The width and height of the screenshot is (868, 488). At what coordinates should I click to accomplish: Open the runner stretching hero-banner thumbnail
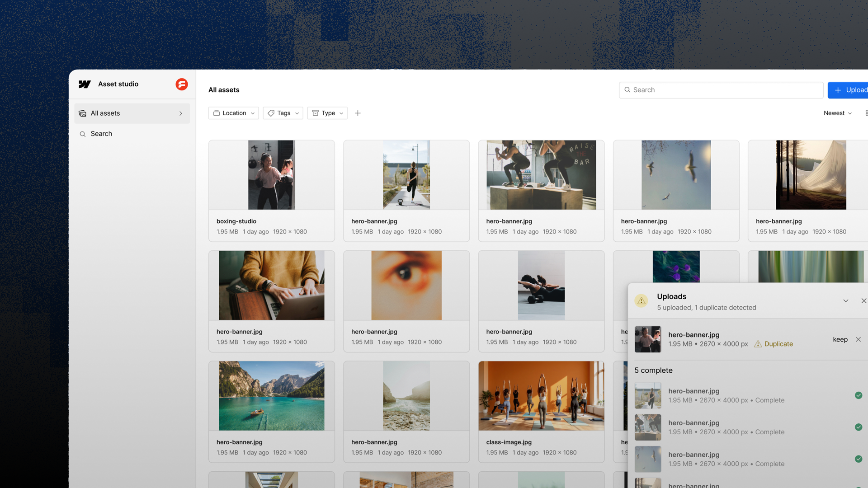click(406, 175)
